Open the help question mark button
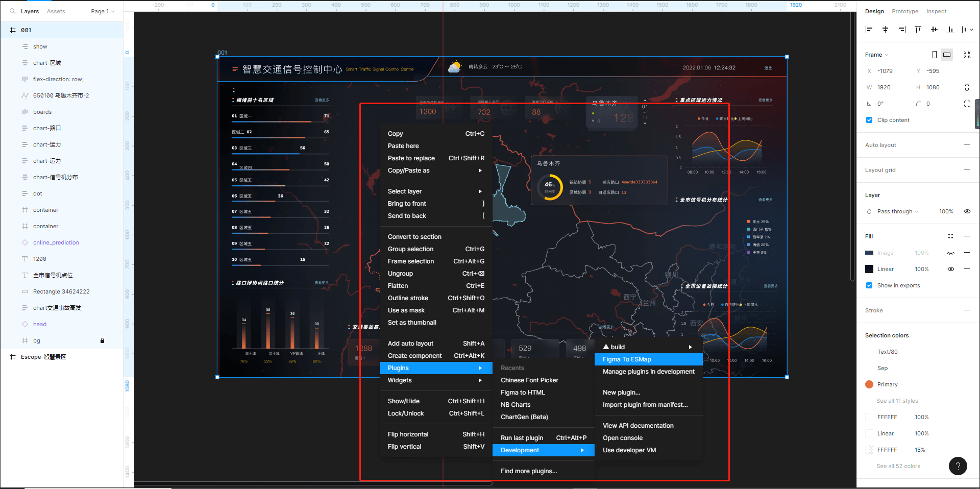980x489 pixels. 958,466
